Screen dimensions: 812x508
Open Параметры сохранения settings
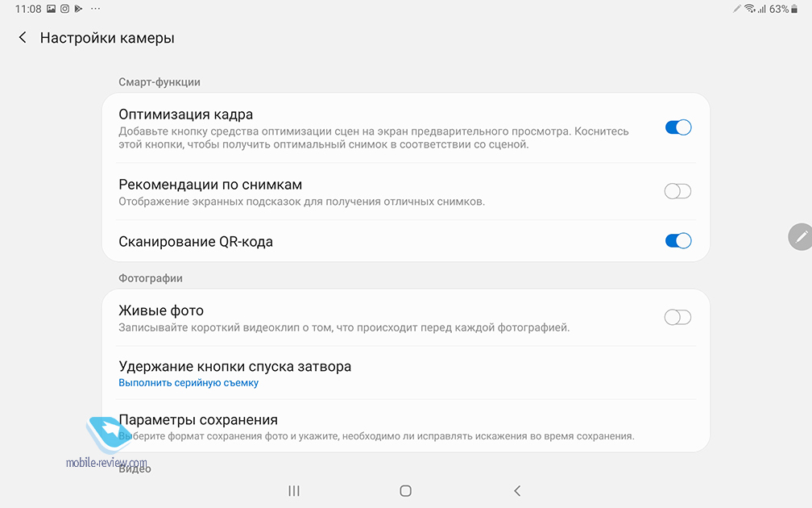pos(405,427)
